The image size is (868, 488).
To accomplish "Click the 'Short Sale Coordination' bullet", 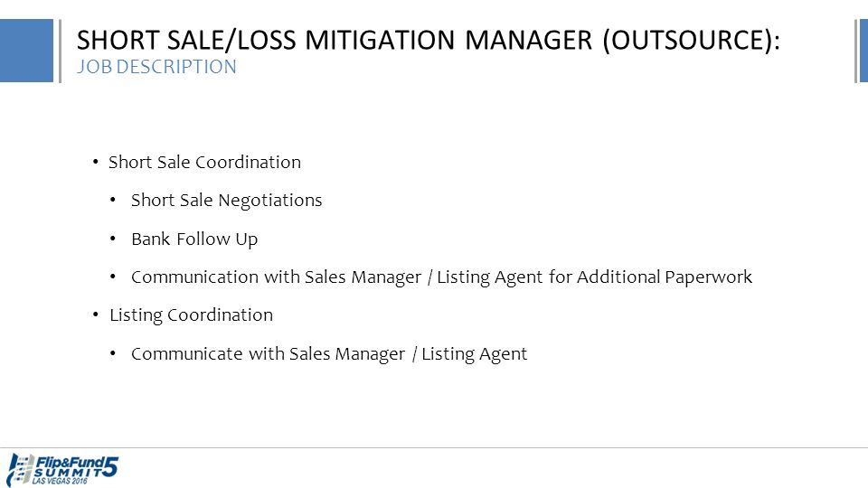I will (x=204, y=162).
